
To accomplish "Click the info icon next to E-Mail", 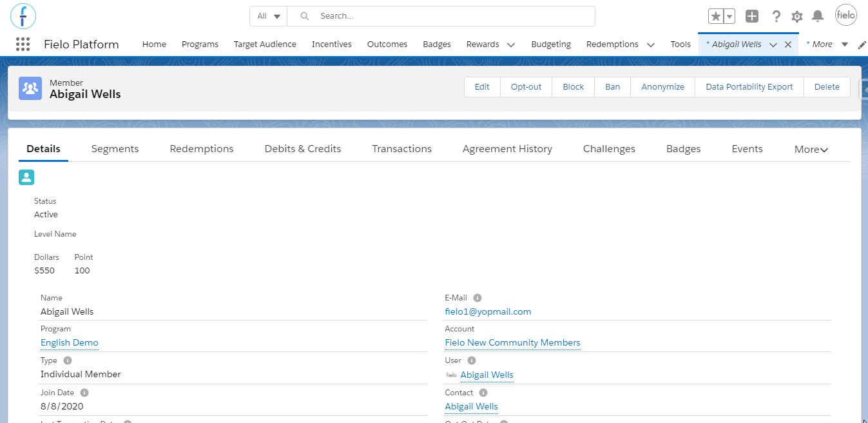I will pos(477,298).
